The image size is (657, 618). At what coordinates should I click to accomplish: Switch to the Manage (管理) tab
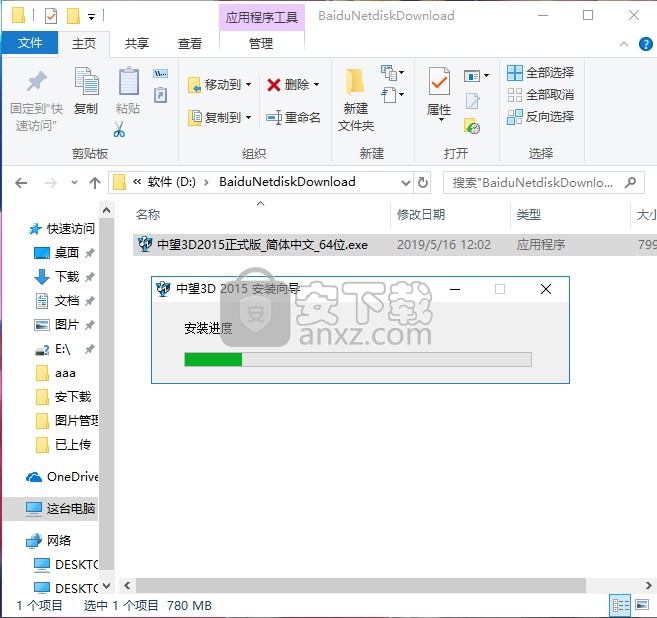[261, 44]
